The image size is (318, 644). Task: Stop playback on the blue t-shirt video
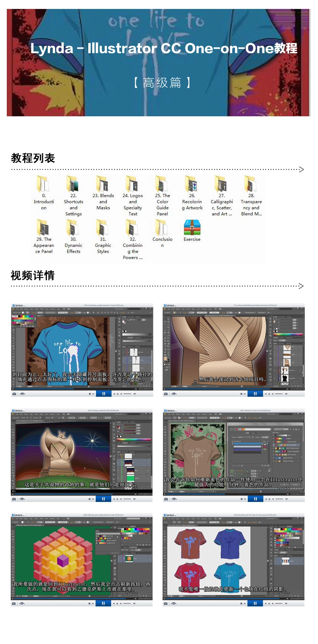click(x=90, y=394)
